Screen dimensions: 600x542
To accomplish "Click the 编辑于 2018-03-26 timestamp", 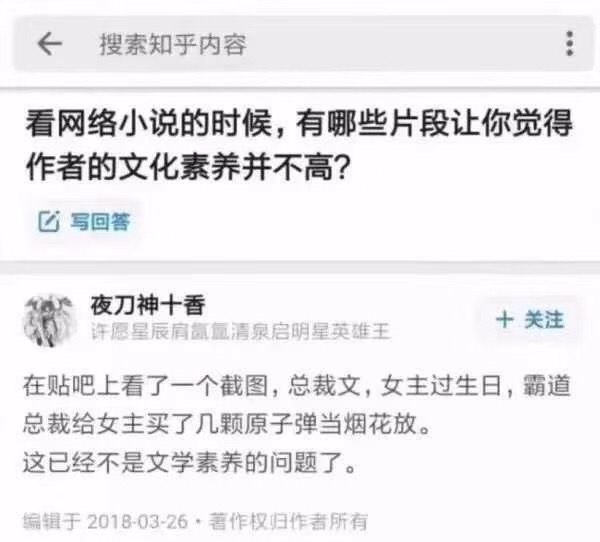I will click(106, 522).
